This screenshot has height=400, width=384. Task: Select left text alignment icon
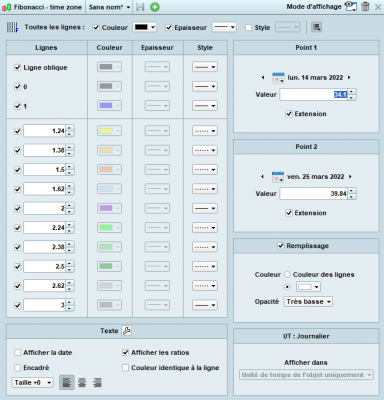pyautogui.click(x=67, y=382)
